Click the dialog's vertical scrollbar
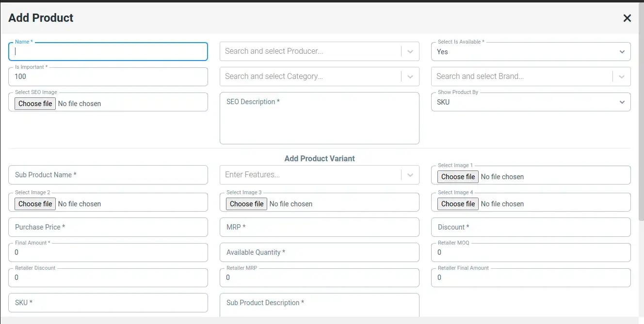This screenshot has height=324, width=644. point(641,145)
